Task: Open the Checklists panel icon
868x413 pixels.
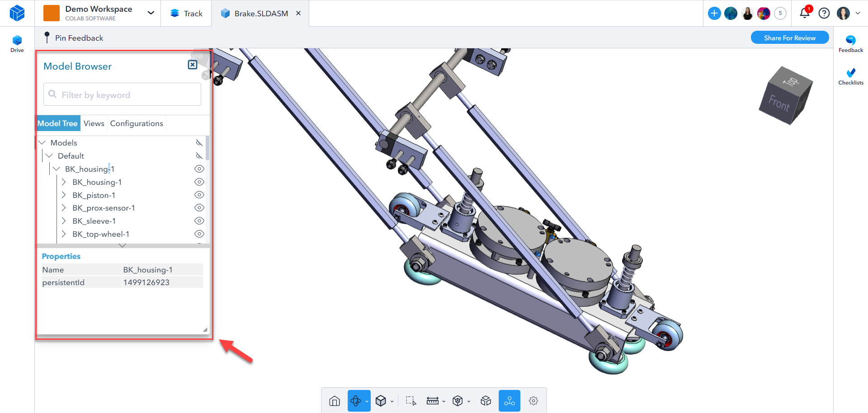Action: [x=851, y=76]
